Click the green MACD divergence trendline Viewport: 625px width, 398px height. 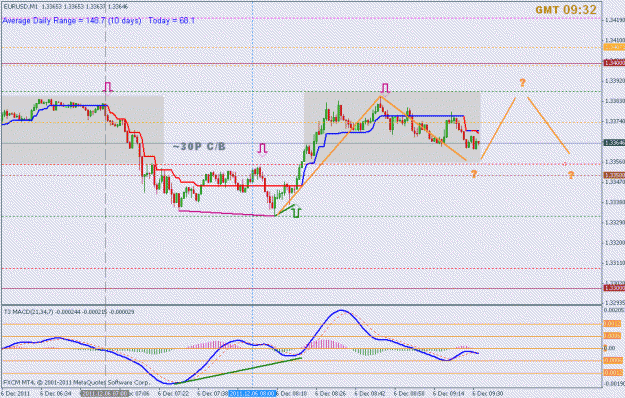238,371
